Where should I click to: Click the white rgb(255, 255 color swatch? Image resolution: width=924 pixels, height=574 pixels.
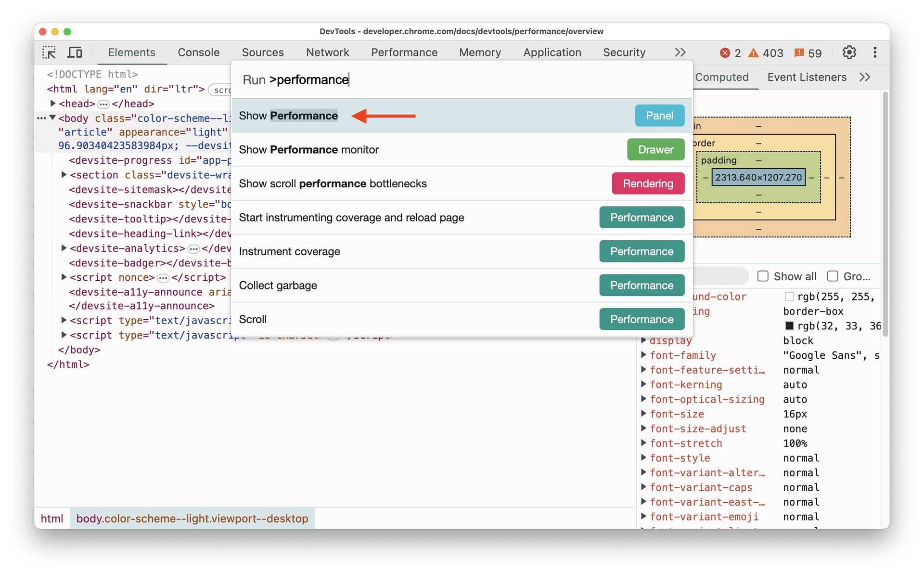pyautogui.click(x=789, y=297)
